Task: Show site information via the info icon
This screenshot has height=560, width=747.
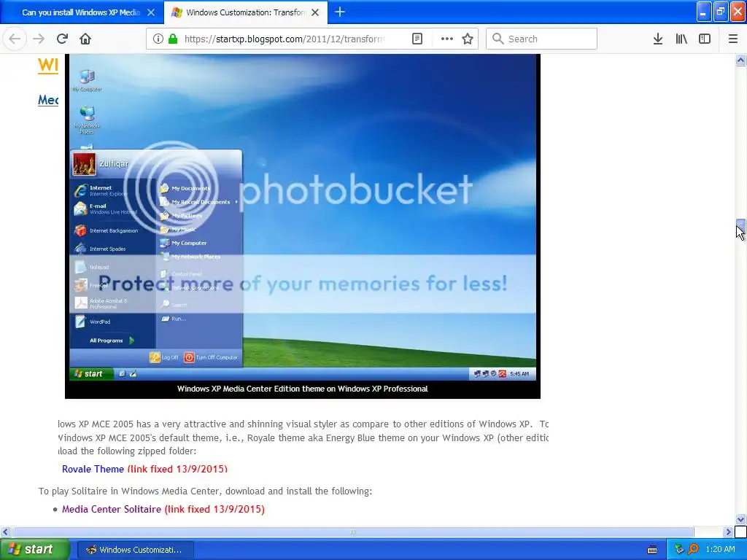Action: click(x=158, y=39)
